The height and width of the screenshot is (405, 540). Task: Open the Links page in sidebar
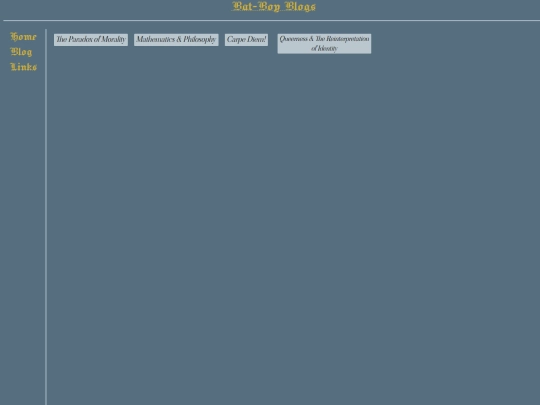coord(23,67)
